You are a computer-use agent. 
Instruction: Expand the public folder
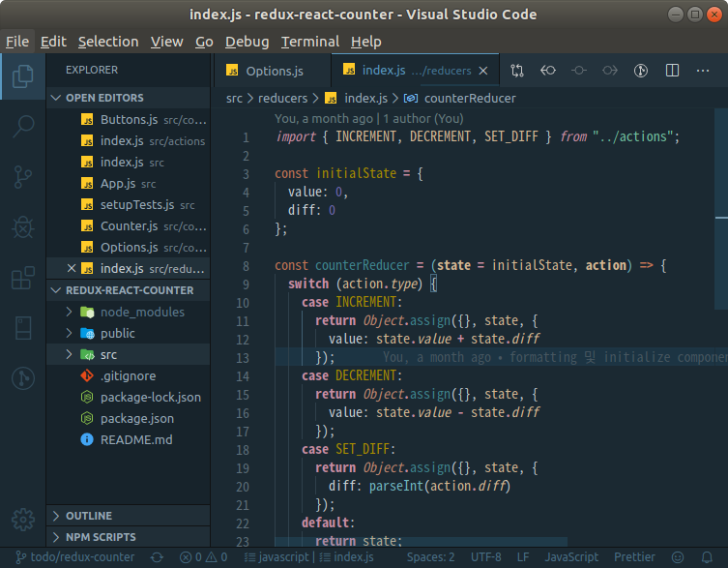pyautogui.click(x=129, y=333)
